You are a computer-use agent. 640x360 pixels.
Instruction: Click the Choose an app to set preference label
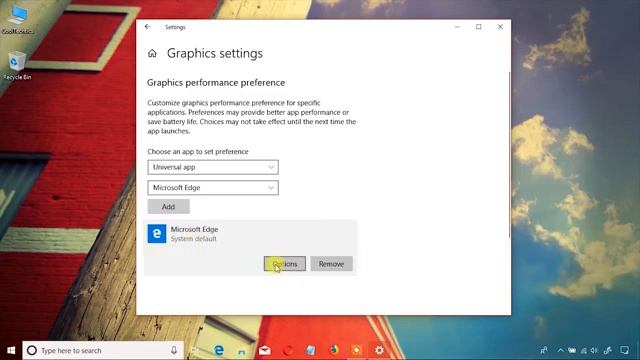tap(198, 151)
